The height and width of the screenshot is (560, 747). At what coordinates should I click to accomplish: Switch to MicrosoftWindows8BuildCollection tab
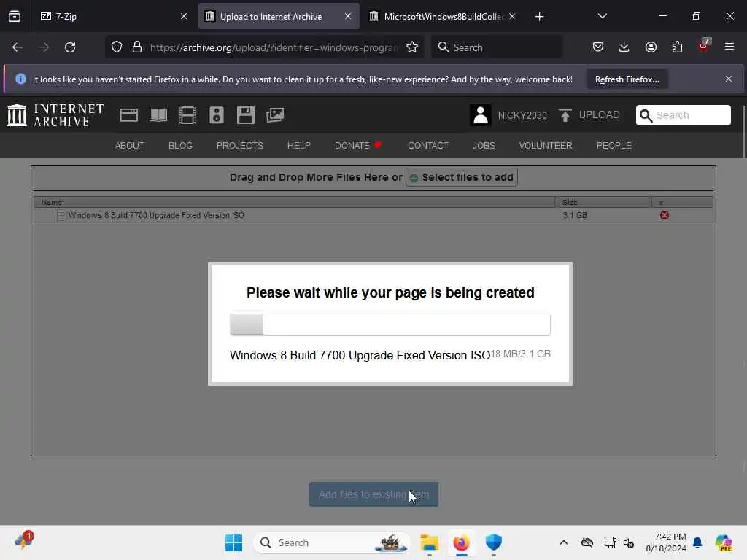444,17
